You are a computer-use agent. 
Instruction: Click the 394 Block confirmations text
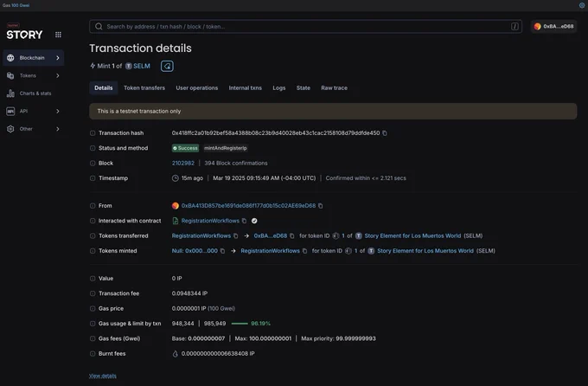pos(236,163)
